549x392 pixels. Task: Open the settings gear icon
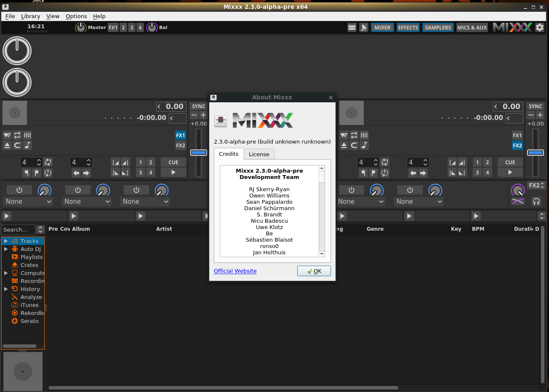(x=539, y=28)
